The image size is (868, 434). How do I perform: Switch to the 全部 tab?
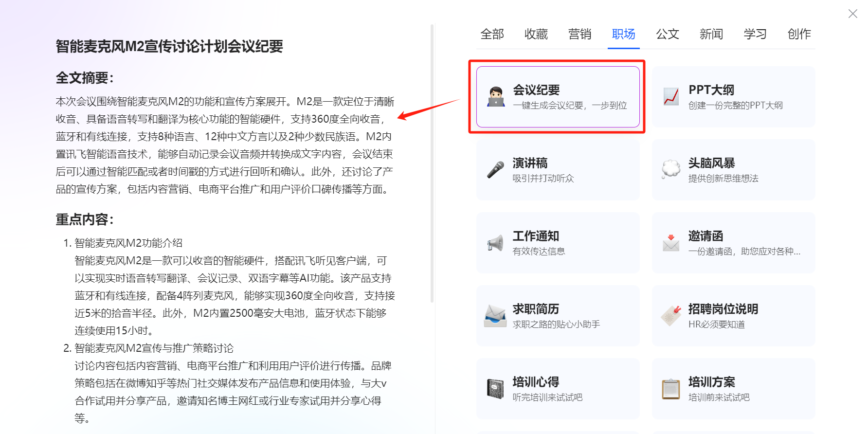coord(492,34)
